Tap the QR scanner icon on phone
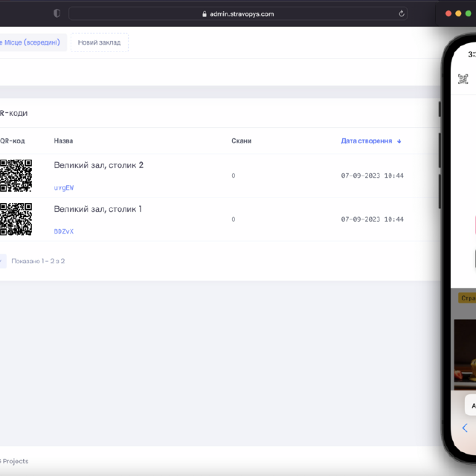The width and height of the screenshot is (476, 476). 463,79
